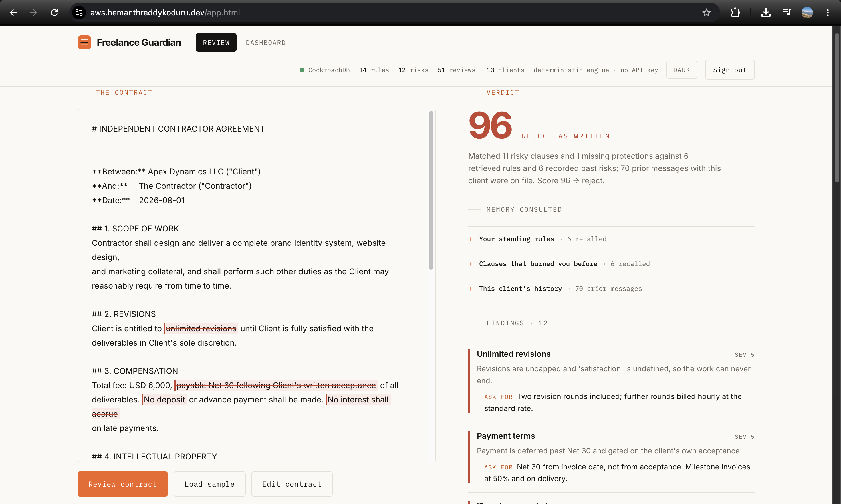
Task: Open browser downloads
Action: [x=766, y=13]
